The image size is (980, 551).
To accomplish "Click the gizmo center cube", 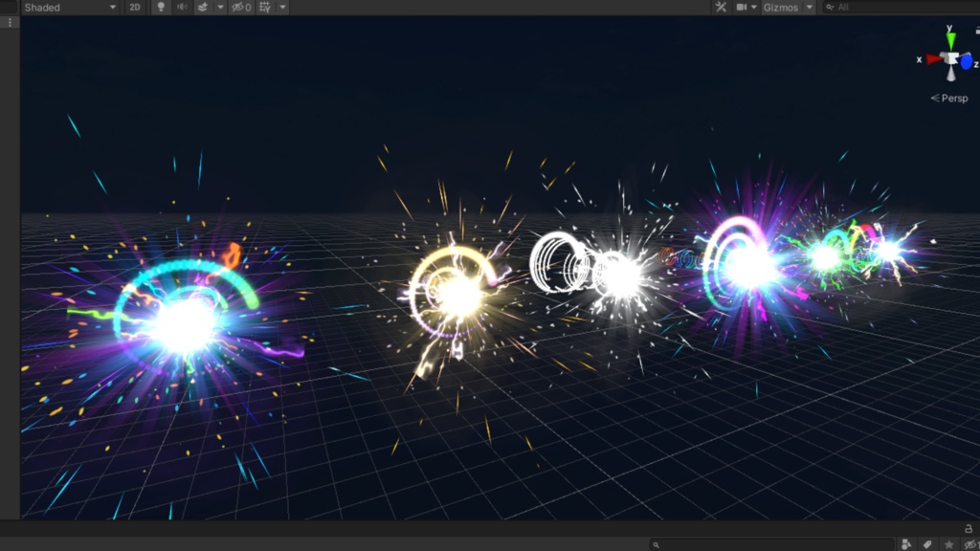I will click(x=951, y=59).
